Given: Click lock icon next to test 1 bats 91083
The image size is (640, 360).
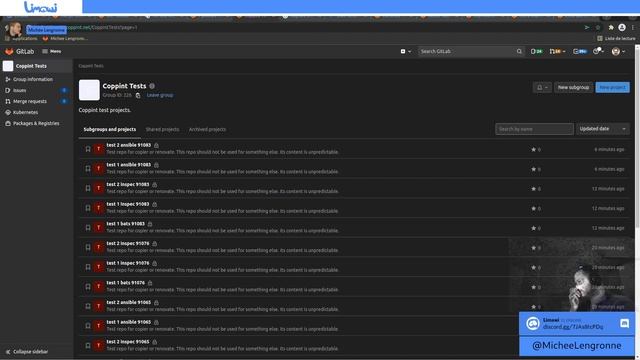Looking at the screenshot, I should click(x=150, y=224).
